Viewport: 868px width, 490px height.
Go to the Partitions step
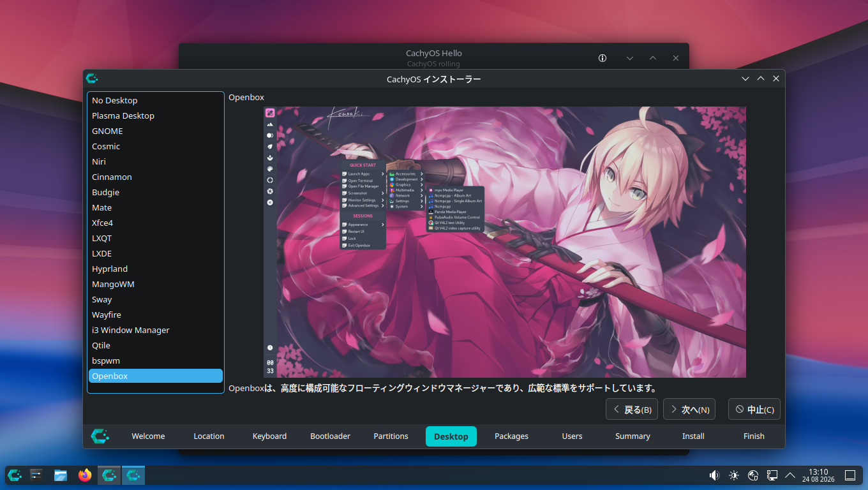pos(391,436)
